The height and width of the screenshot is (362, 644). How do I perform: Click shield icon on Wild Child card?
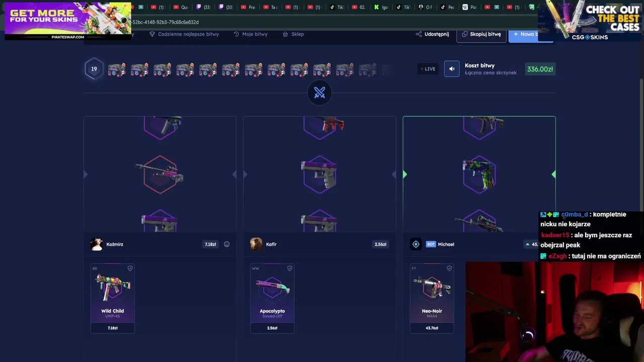coord(130,268)
